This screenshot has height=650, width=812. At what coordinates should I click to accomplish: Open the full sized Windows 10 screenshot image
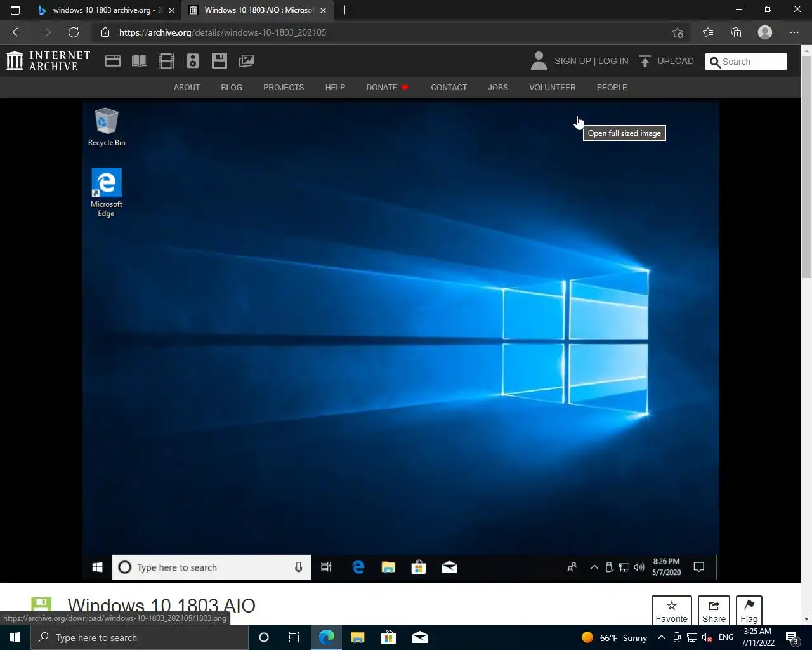coord(401,342)
